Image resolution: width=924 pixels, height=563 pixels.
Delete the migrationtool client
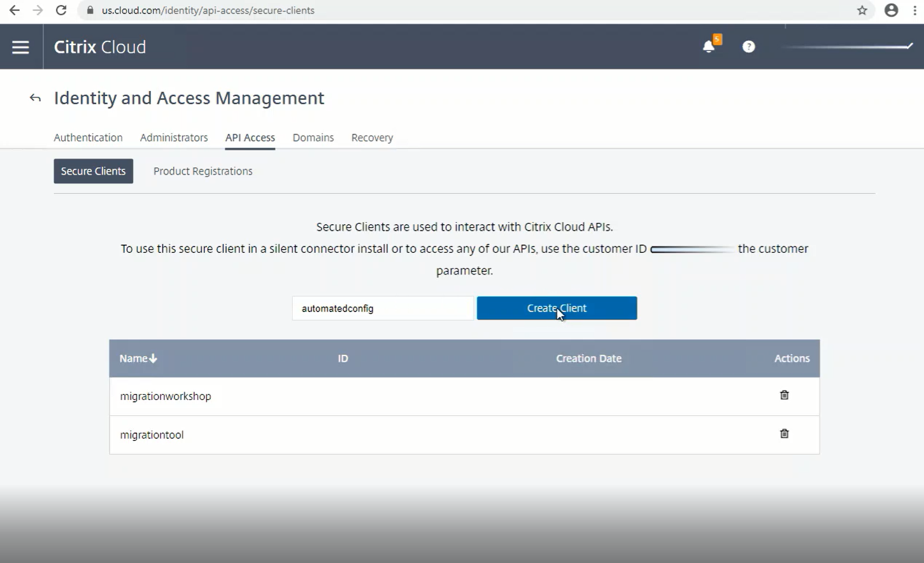pyautogui.click(x=785, y=434)
